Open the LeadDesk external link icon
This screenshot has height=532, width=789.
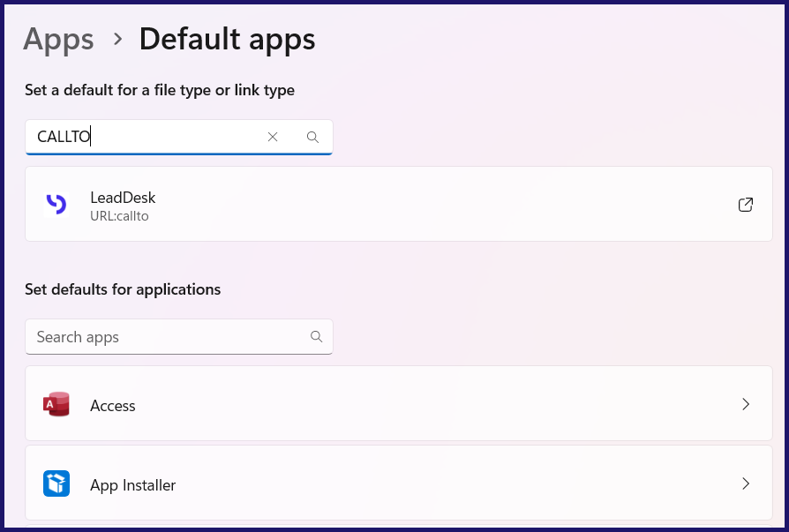745,205
